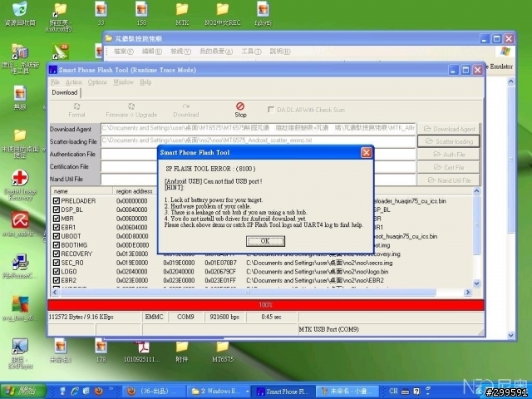This screenshot has width=532, height=399.
Task: Click the partition list horizontal scrollbar
Action: [248, 292]
